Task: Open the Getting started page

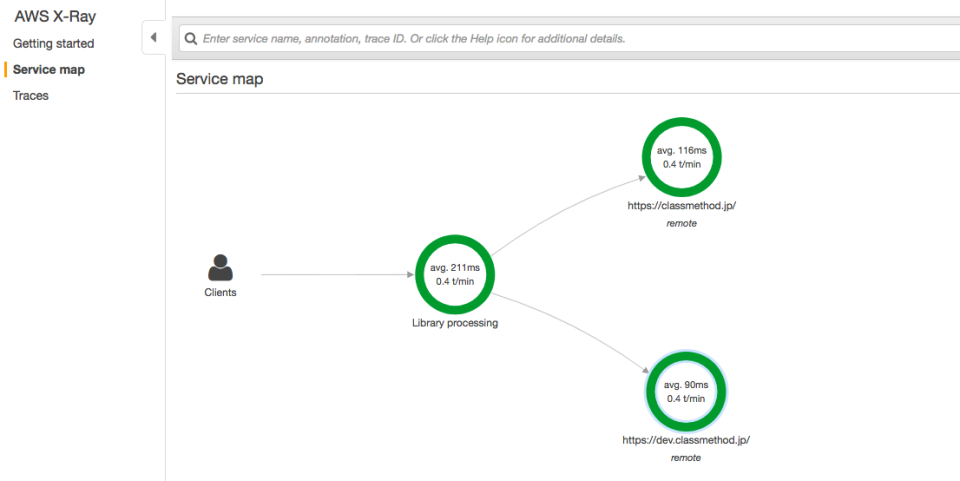Action: (x=53, y=43)
